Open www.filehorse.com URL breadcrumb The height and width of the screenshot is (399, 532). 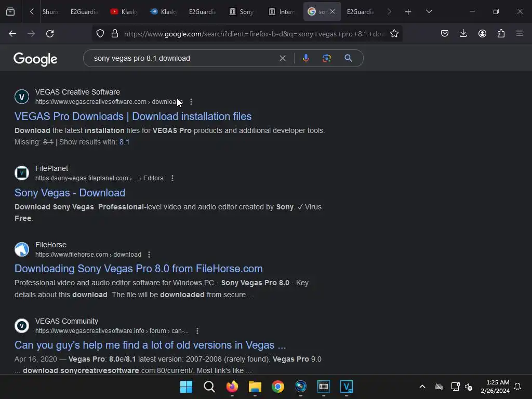point(88,255)
